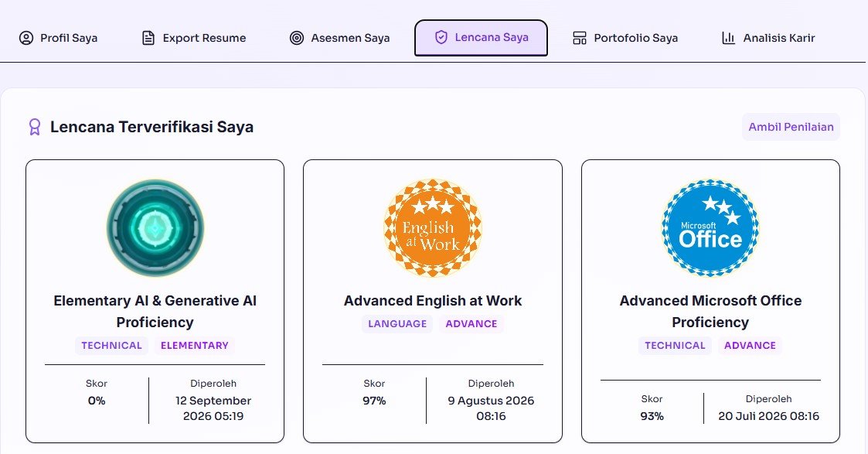Click the teal AI proficiency badge image

point(155,228)
